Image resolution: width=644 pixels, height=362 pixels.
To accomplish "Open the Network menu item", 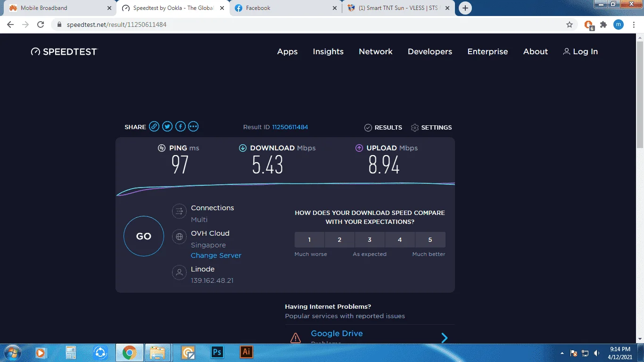I will click(376, 52).
